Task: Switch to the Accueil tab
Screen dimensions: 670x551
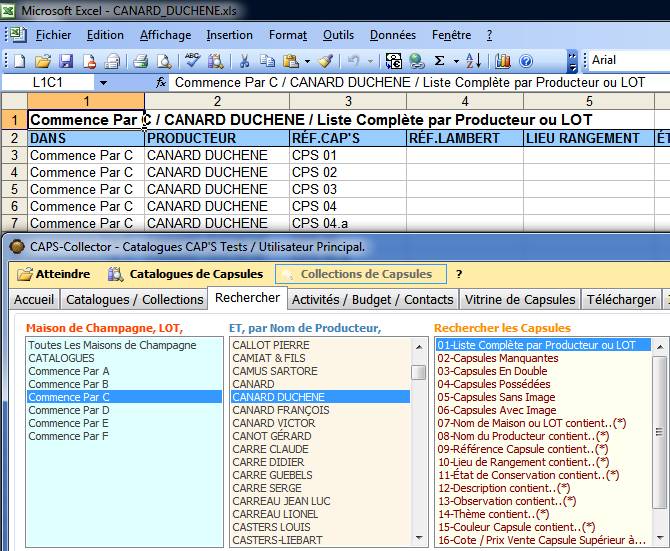Action: [34, 299]
